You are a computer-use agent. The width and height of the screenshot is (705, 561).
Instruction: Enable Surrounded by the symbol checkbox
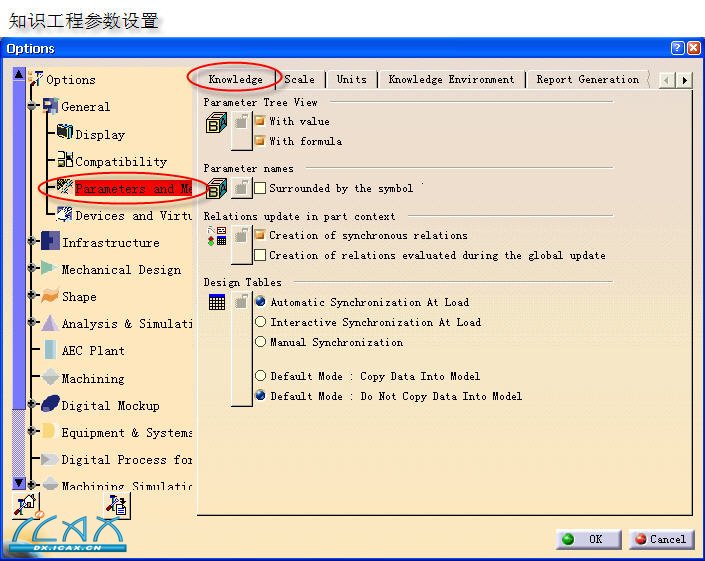pyautogui.click(x=260, y=187)
